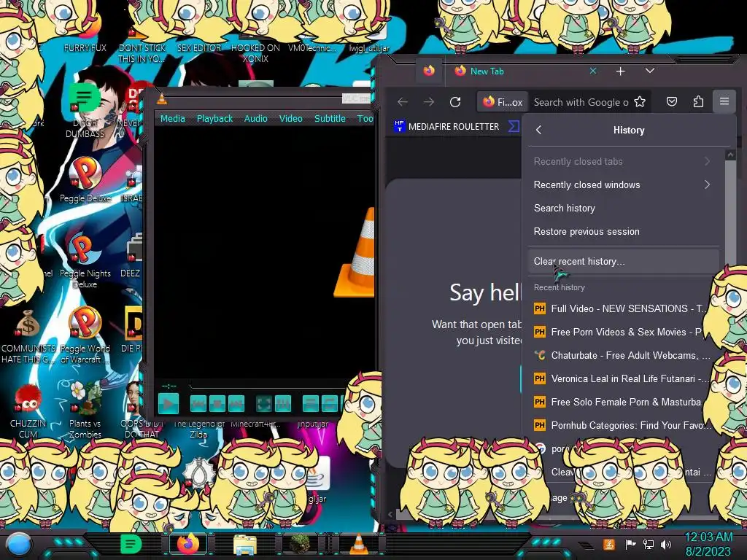Open Plants vs Zombies desktop shortcut

point(85,410)
